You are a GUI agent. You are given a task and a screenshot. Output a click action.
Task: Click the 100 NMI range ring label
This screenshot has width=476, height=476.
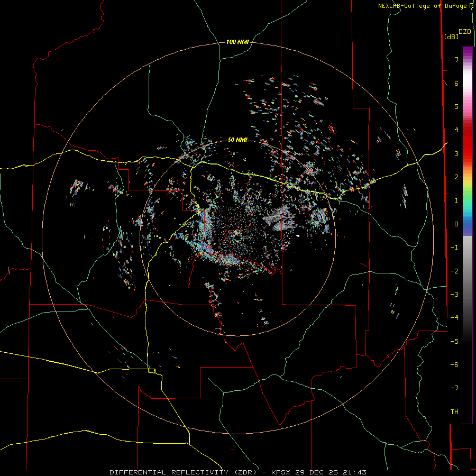(x=237, y=42)
